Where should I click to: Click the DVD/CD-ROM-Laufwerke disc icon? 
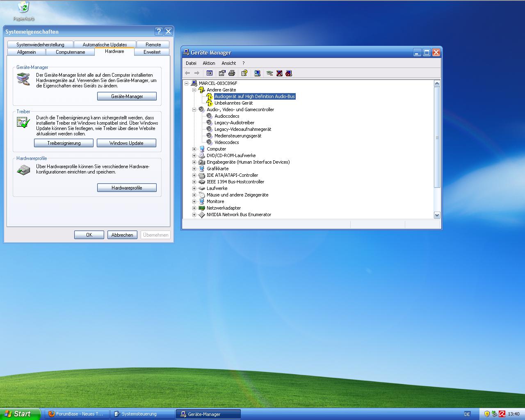pyautogui.click(x=201, y=155)
